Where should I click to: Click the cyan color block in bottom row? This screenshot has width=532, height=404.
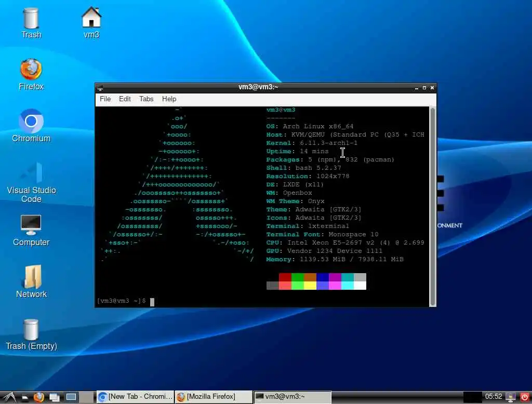point(348,286)
